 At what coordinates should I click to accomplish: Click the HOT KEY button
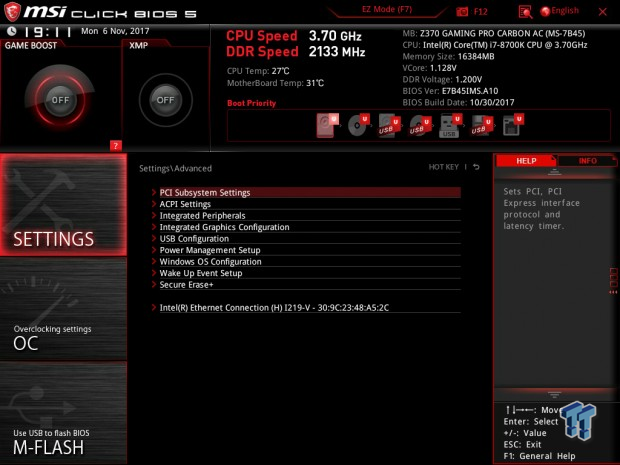(x=444, y=167)
